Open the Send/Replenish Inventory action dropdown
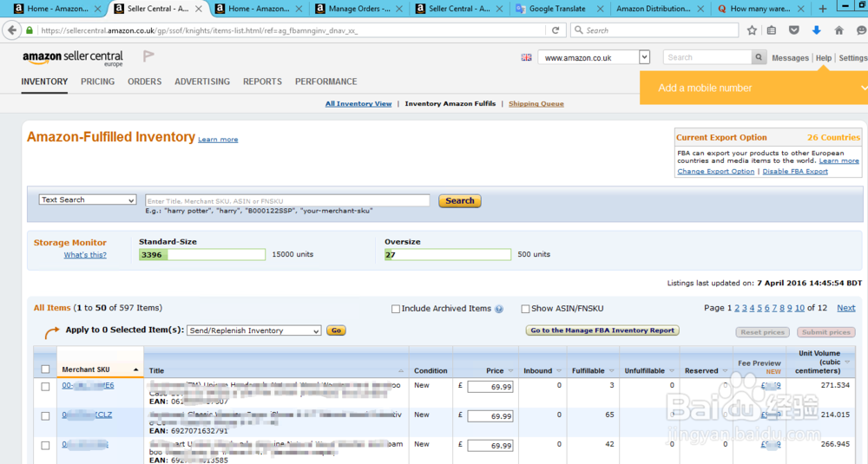 254,330
